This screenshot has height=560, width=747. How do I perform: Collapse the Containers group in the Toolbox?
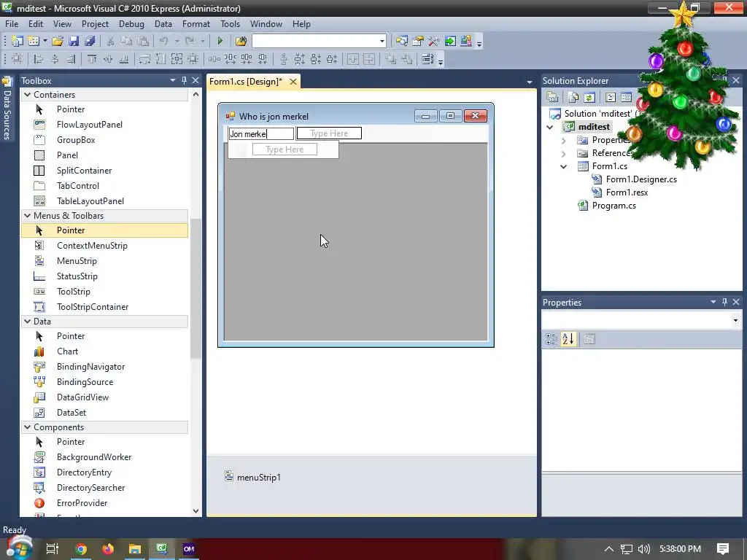point(27,94)
